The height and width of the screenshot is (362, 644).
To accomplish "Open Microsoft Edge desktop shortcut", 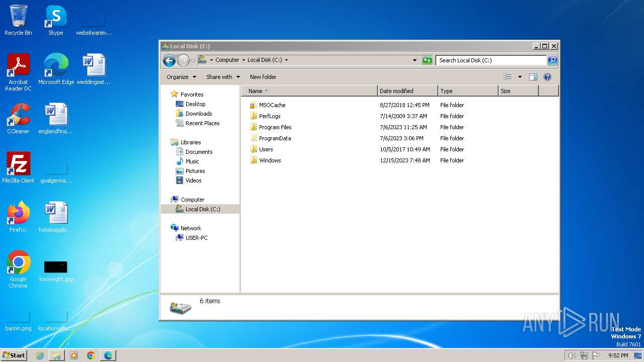I will click(x=56, y=69).
